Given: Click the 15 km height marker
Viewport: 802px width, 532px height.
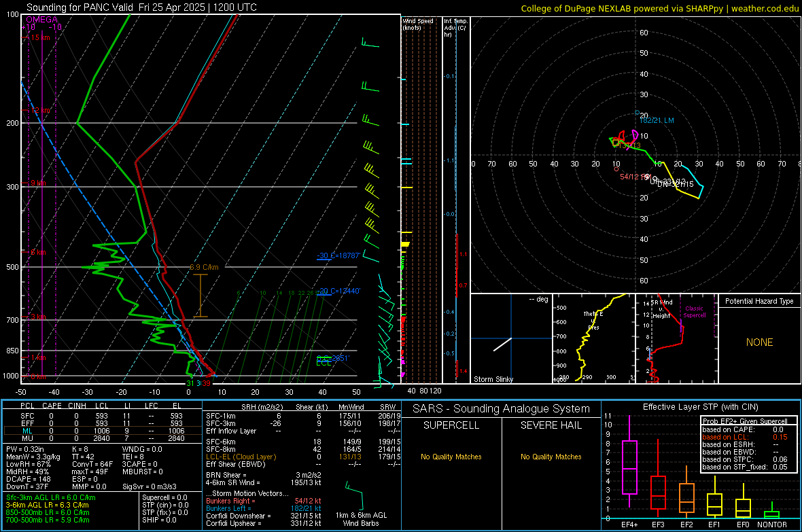Looking at the screenshot, I should (x=40, y=37).
